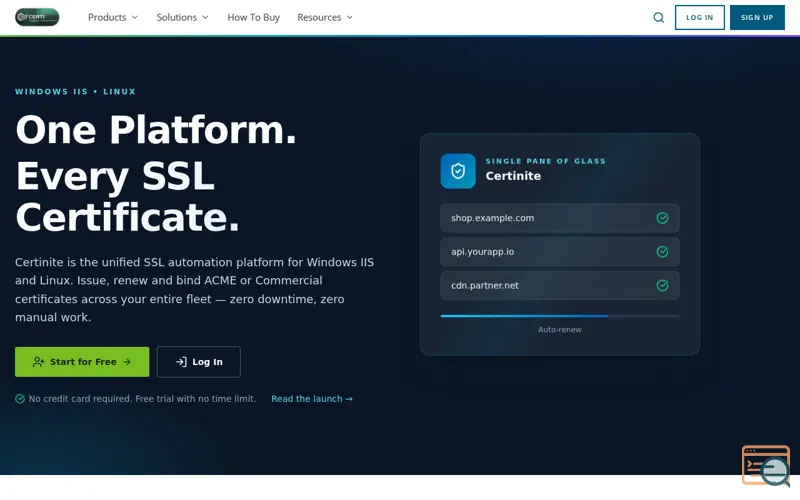Expand the Resources dropdown menu
This screenshot has width=800, height=500.
(x=325, y=17)
